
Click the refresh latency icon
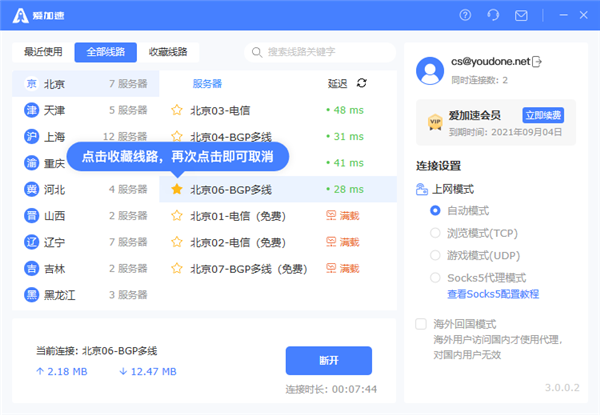(362, 83)
